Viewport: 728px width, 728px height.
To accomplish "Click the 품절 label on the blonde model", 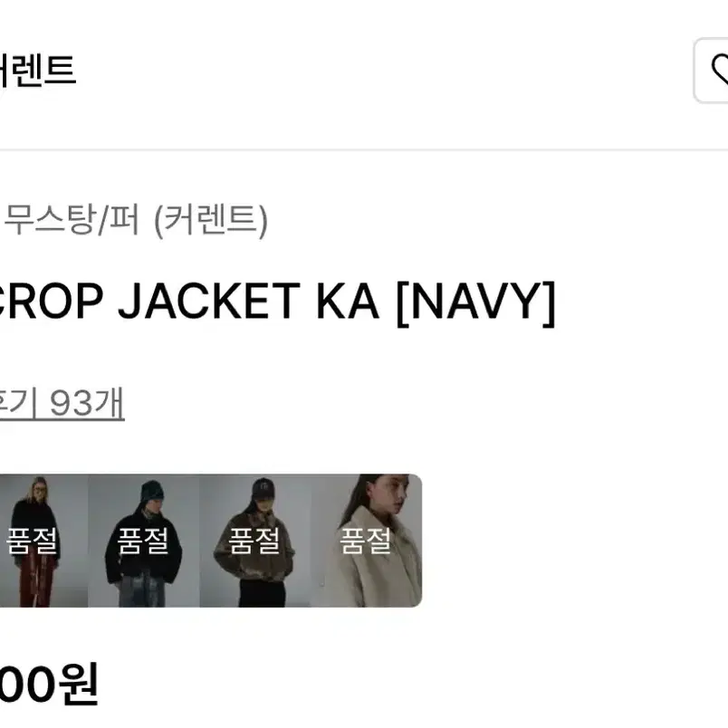I will pos(32,541).
